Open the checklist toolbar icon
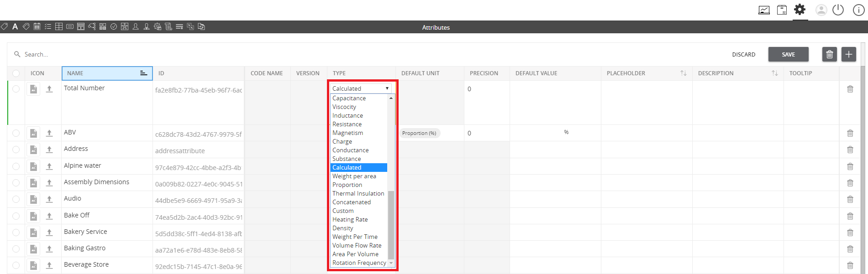Viewport: 868px width, 274px height. 48,26
